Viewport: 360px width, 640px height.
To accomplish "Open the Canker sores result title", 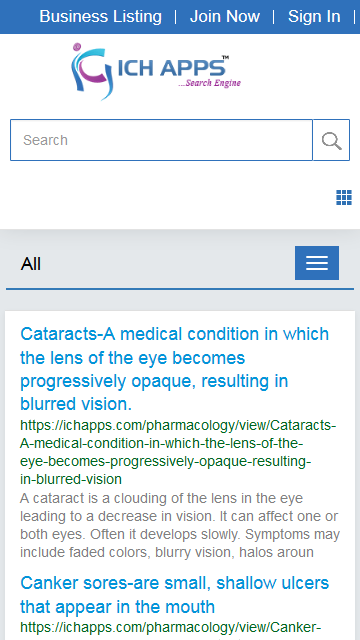I will pyautogui.click(x=175, y=595).
